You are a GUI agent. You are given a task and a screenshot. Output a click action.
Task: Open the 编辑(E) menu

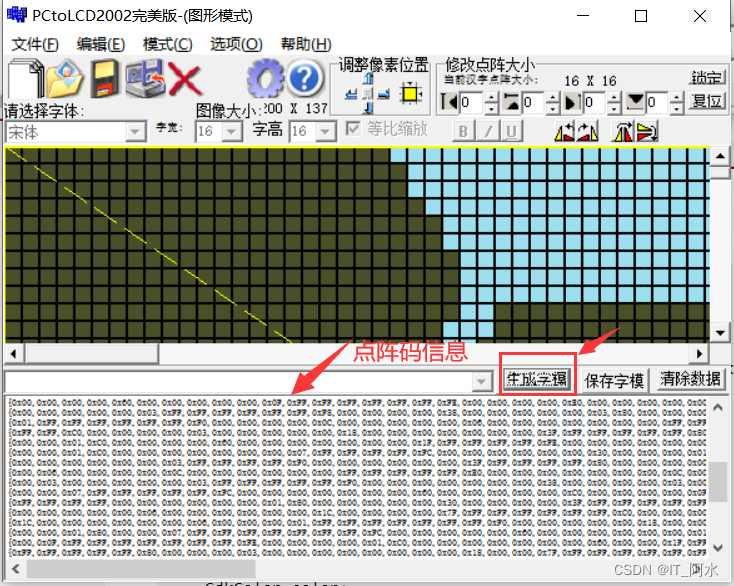(101, 44)
